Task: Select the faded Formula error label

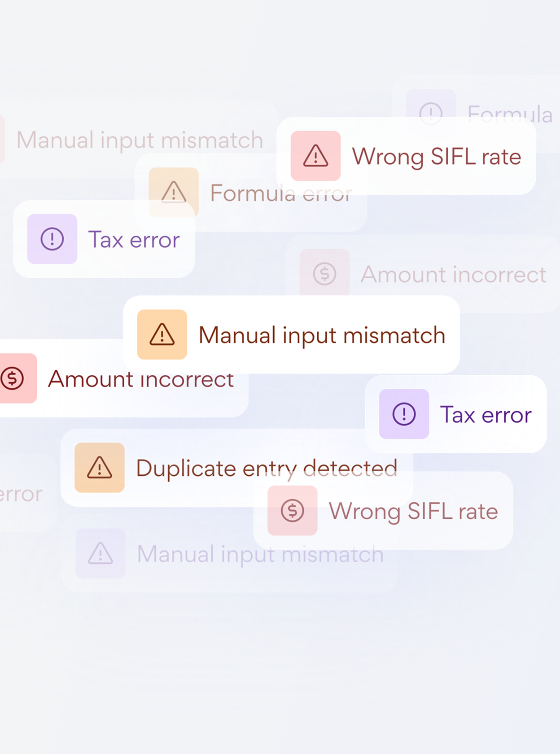Action: pos(281,193)
